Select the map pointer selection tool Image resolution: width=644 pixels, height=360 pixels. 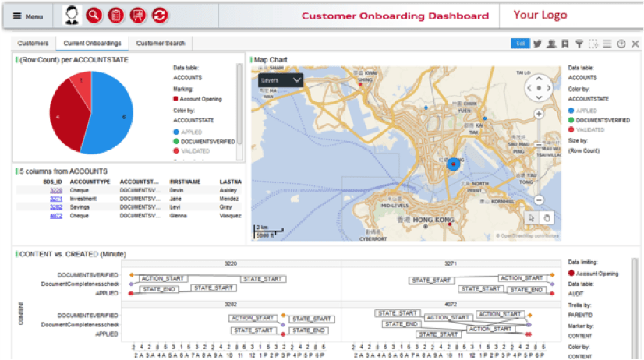532,217
